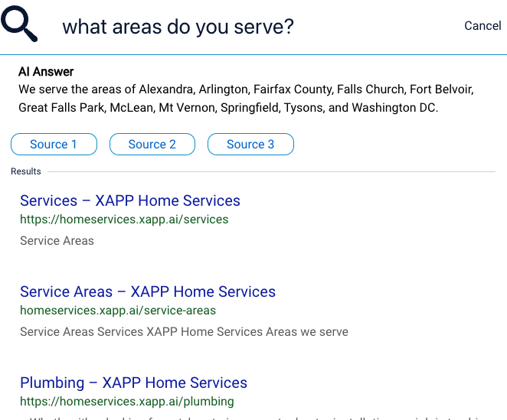Viewport: 507px width, 420px height.
Task: Click the separator line below the search bar
Action: tap(253, 55)
